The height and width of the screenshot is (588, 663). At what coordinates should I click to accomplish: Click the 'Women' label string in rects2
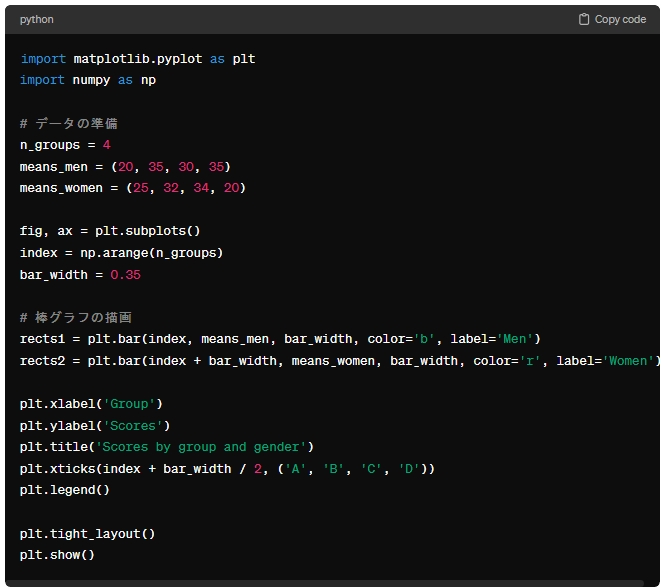click(x=628, y=361)
